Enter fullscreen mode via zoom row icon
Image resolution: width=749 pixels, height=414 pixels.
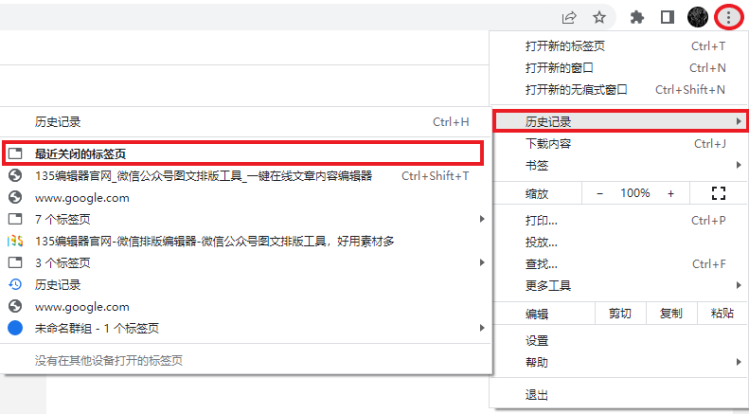click(717, 193)
